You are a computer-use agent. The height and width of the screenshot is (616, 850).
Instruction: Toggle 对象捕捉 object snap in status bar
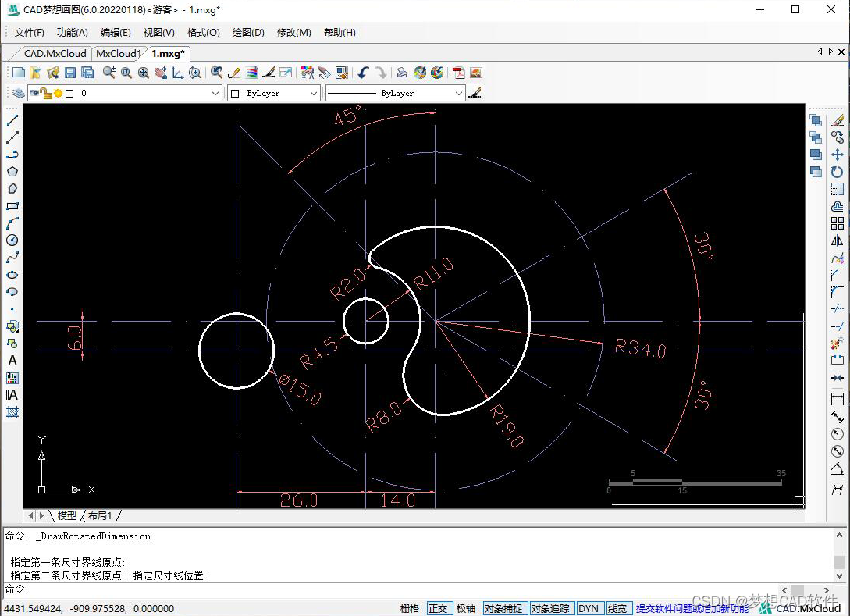(x=503, y=608)
